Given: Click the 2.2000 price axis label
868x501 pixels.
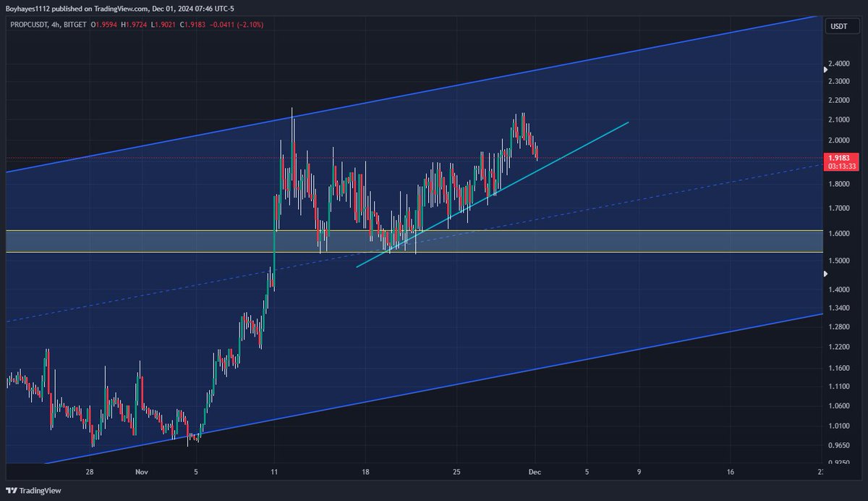Looking at the screenshot, I should (840, 101).
